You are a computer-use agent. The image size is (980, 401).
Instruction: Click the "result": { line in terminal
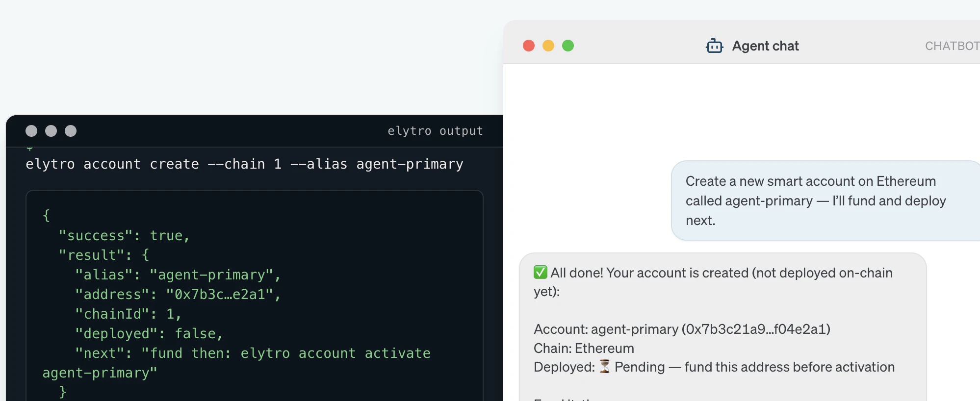[103, 255]
